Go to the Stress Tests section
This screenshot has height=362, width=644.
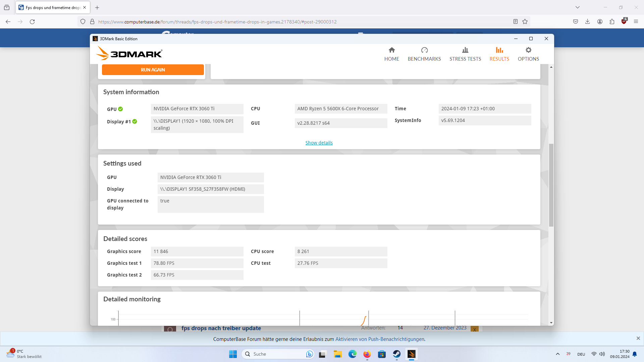[465, 54]
